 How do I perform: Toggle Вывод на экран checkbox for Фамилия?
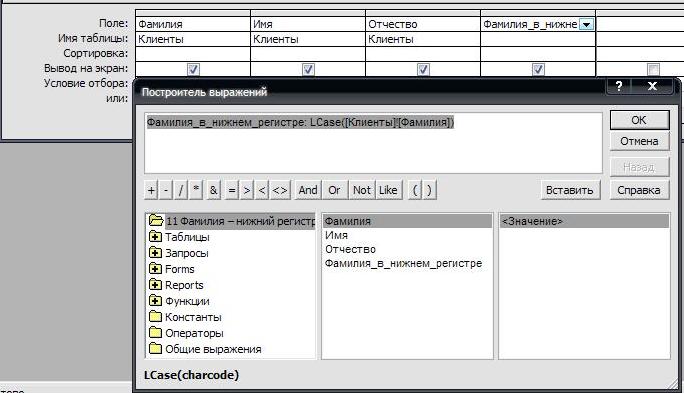coord(193,69)
